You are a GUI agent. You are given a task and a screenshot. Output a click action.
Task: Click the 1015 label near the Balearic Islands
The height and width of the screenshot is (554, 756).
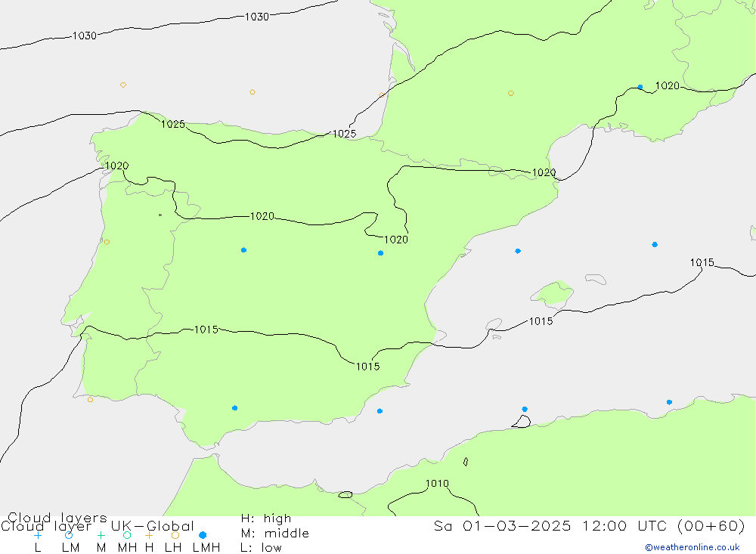click(541, 321)
